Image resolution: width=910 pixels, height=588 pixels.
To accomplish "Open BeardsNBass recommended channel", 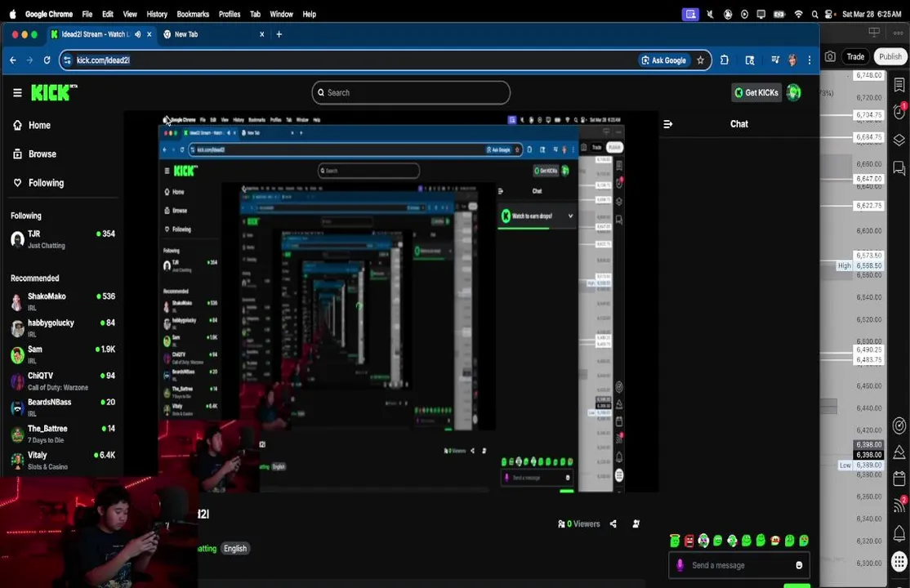I will [x=63, y=408].
